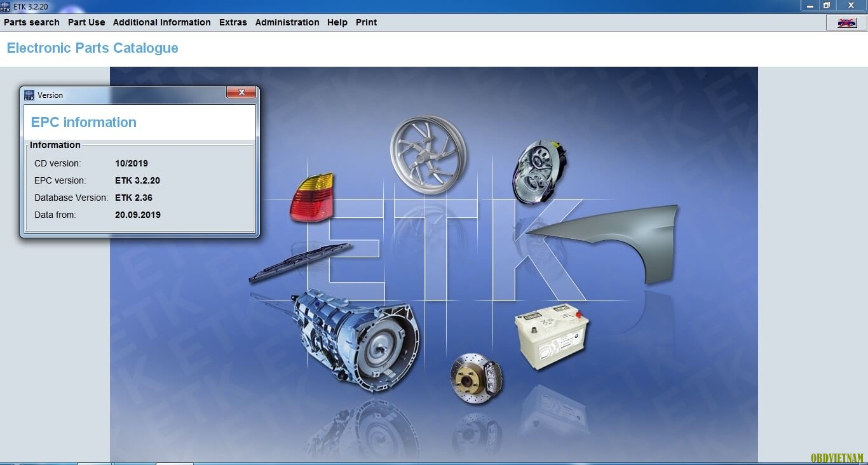Open the Additional Information menu

(x=162, y=22)
